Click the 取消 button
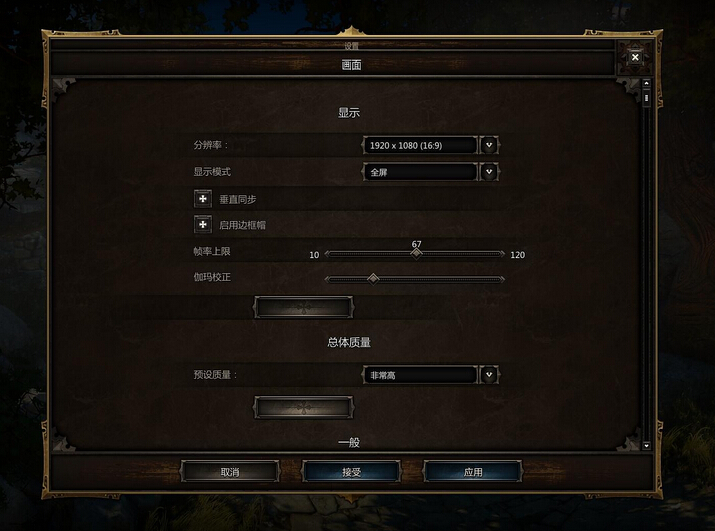715x531 pixels. tap(230, 472)
